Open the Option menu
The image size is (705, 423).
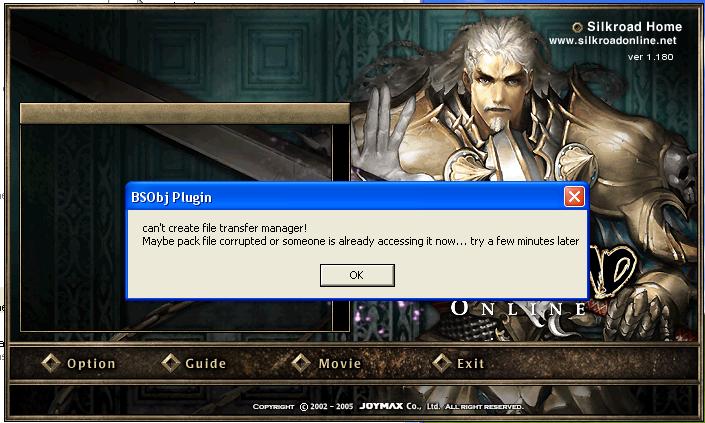pyautogui.click(x=91, y=363)
